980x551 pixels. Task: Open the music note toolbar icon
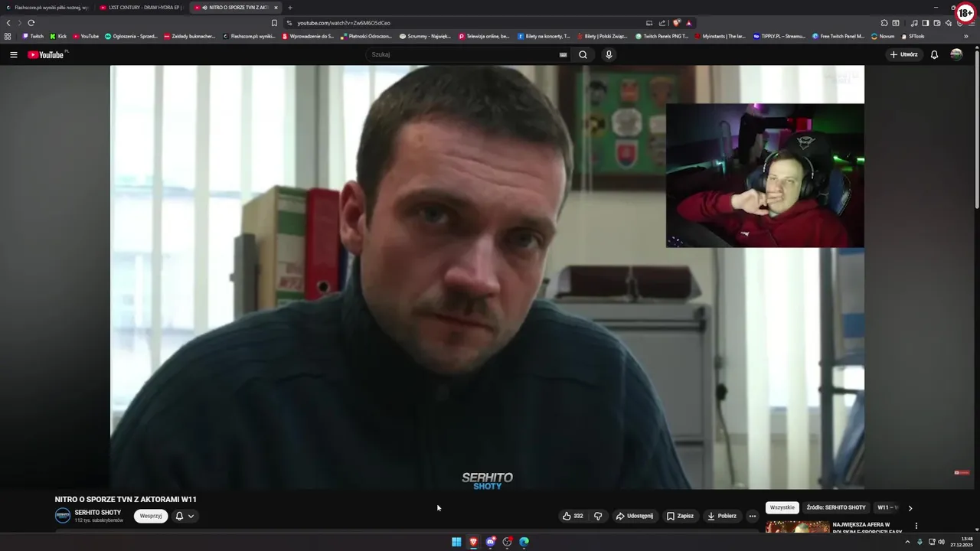[x=914, y=23]
